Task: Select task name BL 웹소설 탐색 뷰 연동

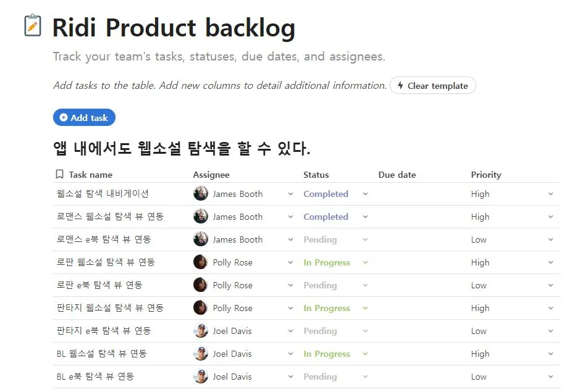Action: pyautogui.click(x=101, y=354)
